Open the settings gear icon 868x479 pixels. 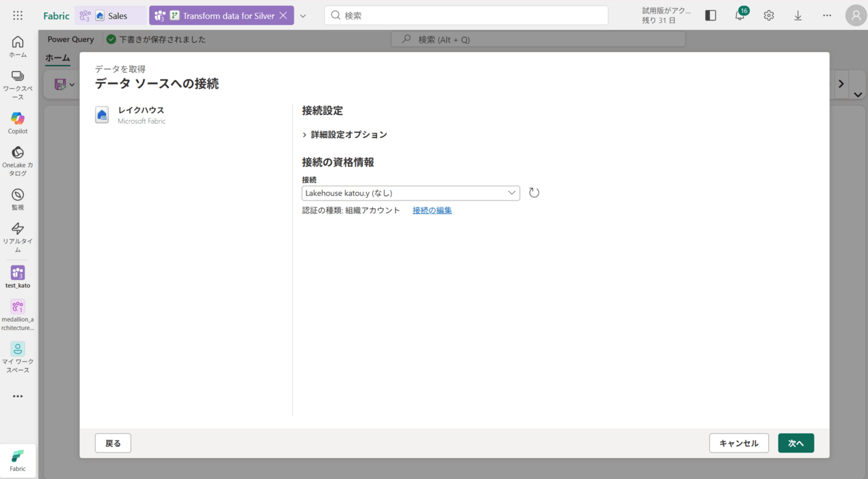[x=768, y=16]
